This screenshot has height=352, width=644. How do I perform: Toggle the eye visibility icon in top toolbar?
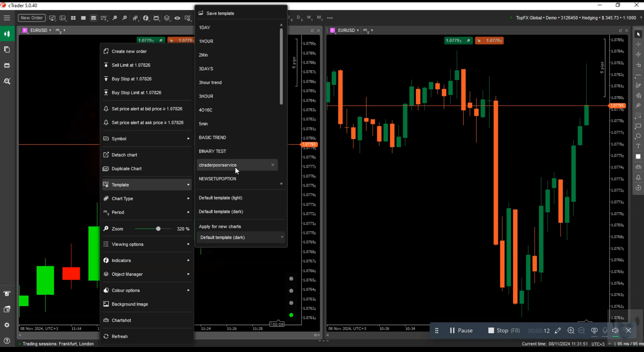tap(177, 18)
